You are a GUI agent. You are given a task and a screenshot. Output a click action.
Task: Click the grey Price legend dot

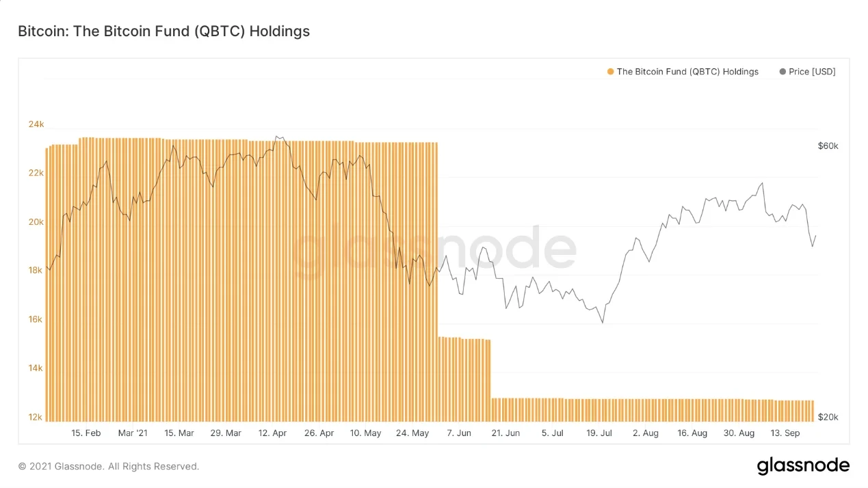pos(782,72)
